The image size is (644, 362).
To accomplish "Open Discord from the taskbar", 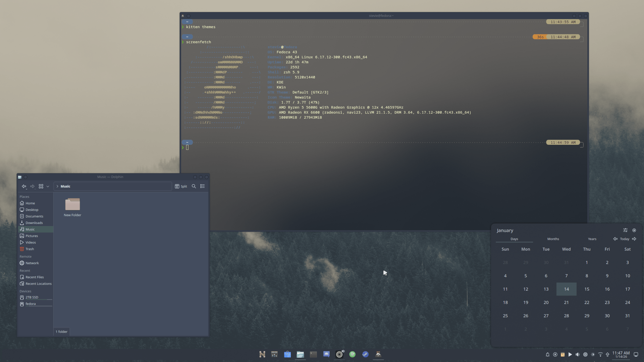I will pyautogui.click(x=327, y=354).
